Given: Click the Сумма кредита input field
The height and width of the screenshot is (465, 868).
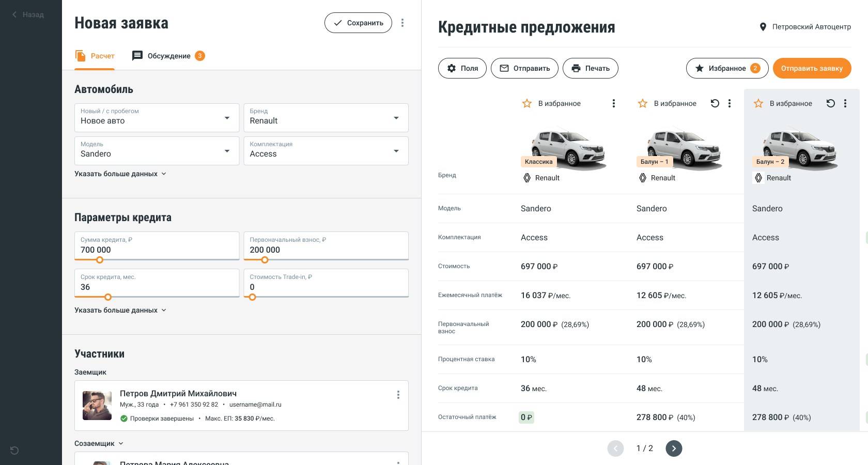Looking at the screenshot, I should (x=157, y=245).
